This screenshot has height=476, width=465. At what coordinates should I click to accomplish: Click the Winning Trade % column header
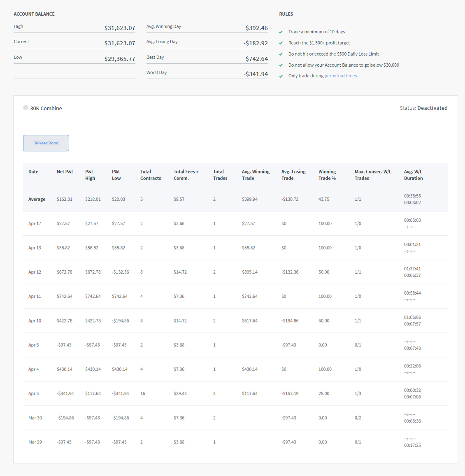(x=327, y=175)
